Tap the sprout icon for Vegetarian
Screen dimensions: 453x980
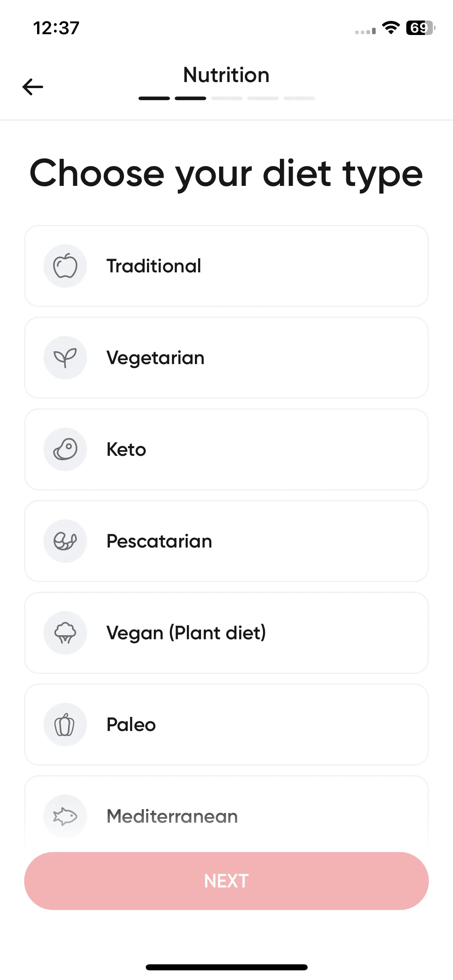[x=65, y=358]
